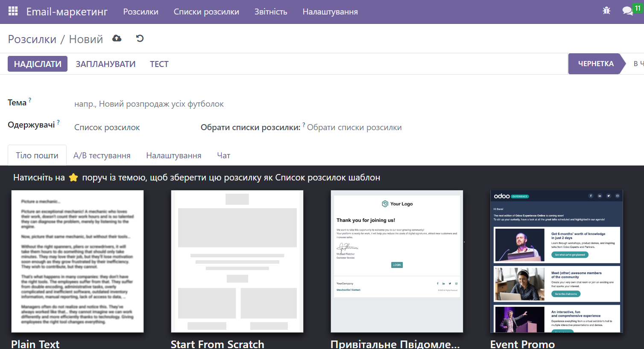
Task: Open developer mode via bug icon
Action: click(606, 10)
